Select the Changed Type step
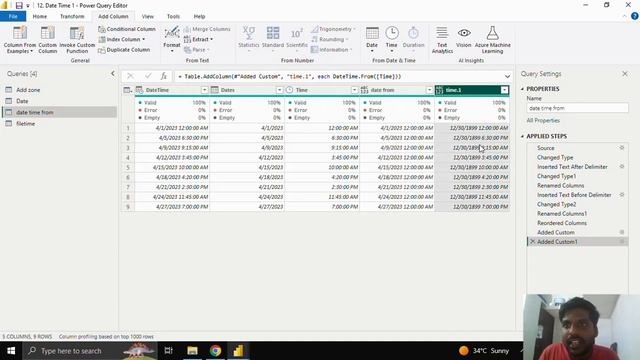This screenshot has width=640, height=360. (x=555, y=157)
